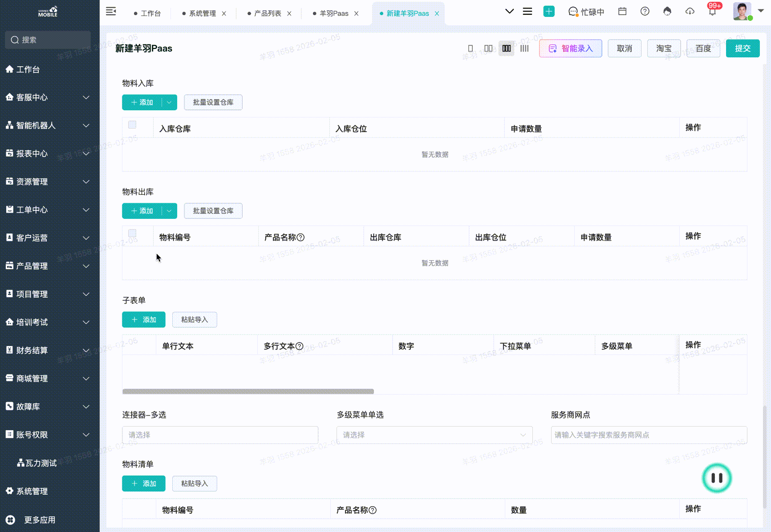Click the green plus quick-create icon

click(x=549, y=12)
